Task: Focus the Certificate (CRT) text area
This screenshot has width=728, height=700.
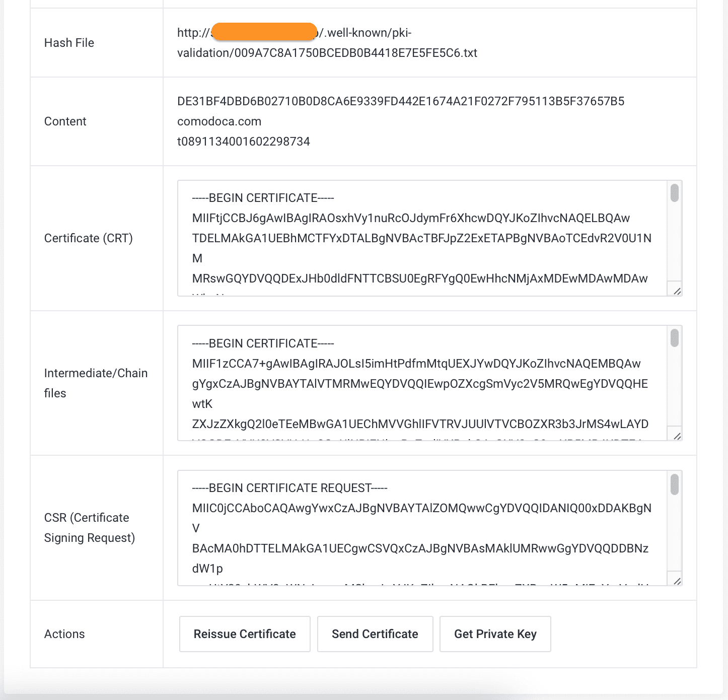Action: click(x=422, y=238)
